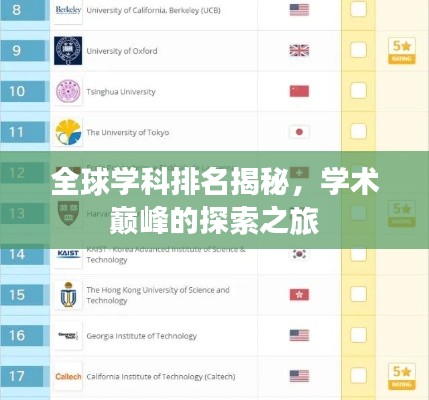The height and width of the screenshot is (400, 429).
Task: Open California Institute of Technology (Caltech) link
Action: (x=161, y=377)
